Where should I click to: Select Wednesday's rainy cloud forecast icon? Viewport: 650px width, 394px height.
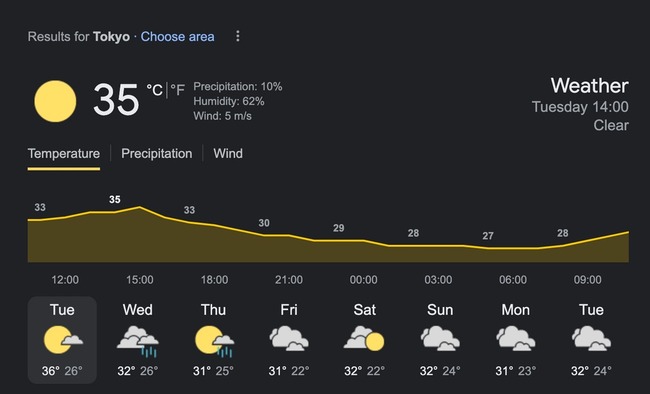(x=138, y=341)
